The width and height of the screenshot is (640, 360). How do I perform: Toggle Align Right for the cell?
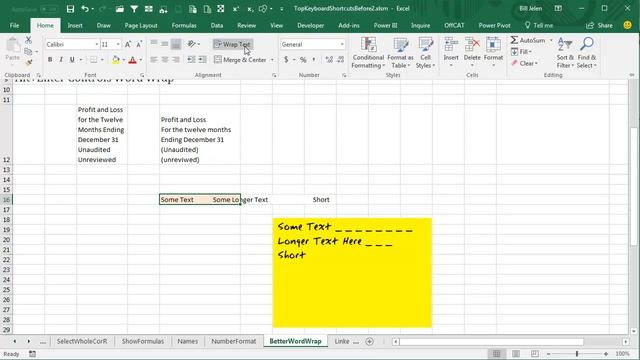(x=176, y=60)
